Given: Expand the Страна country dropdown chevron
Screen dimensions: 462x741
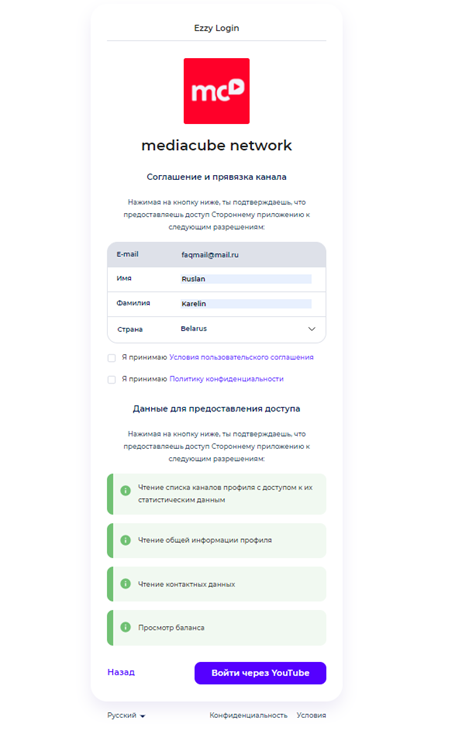Looking at the screenshot, I should click(x=311, y=329).
